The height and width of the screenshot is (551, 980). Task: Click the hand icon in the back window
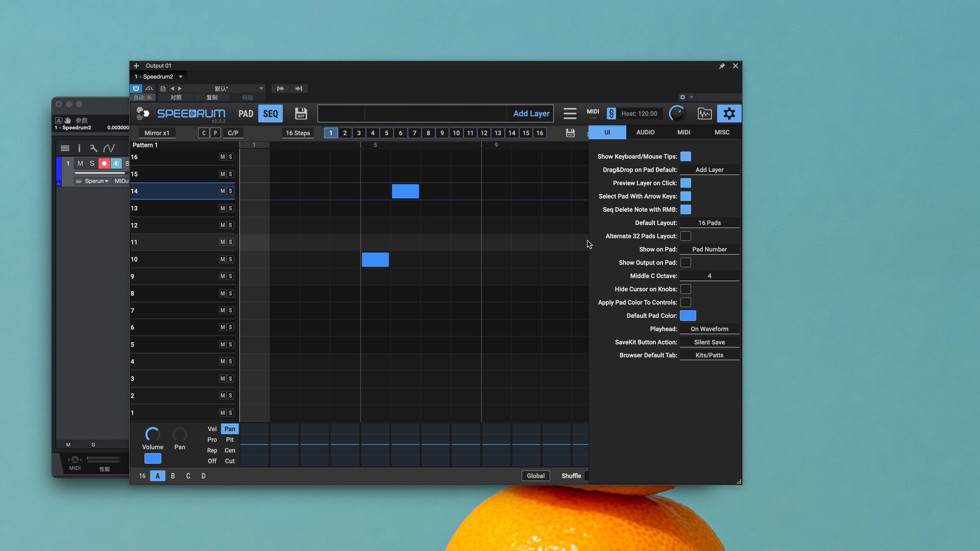(67, 120)
